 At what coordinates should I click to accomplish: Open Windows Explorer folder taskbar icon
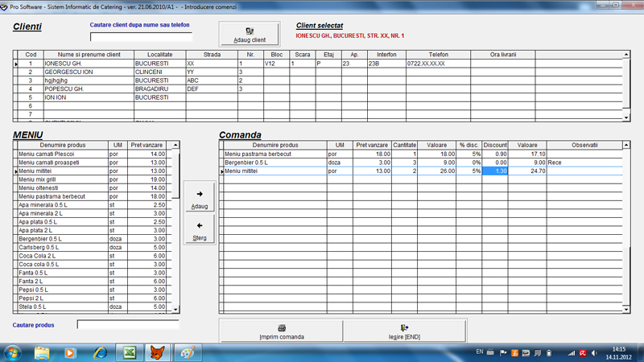[42, 352]
